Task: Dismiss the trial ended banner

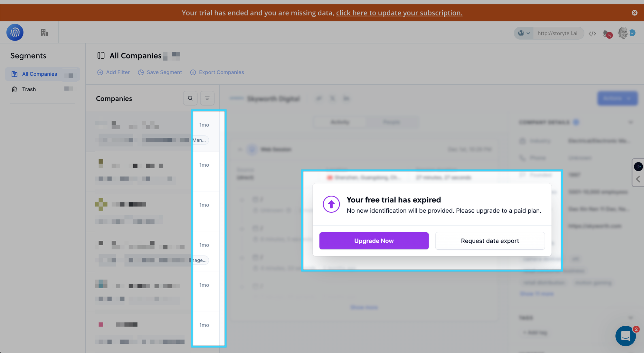Action: (634, 13)
